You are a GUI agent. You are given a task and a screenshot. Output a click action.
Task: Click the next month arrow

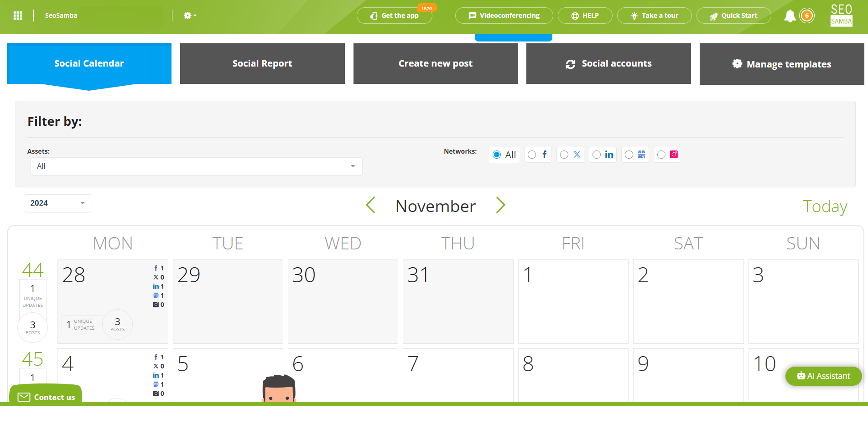[500, 206]
